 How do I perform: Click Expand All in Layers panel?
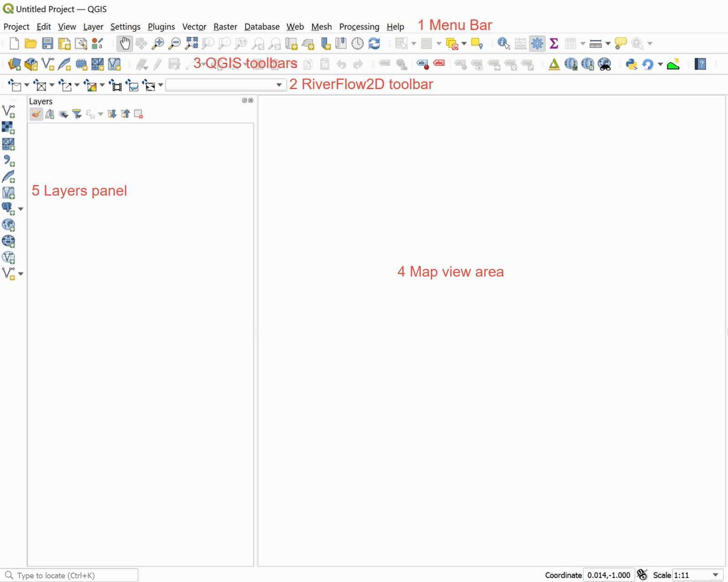pyautogui.click(x=112, y=114)
